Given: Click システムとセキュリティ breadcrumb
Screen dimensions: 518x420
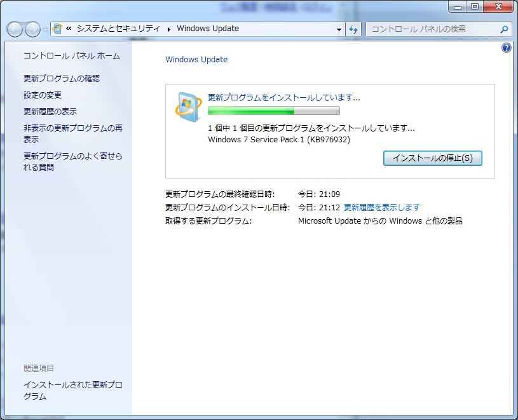Looking at the screenshot, I should point(119,29).
